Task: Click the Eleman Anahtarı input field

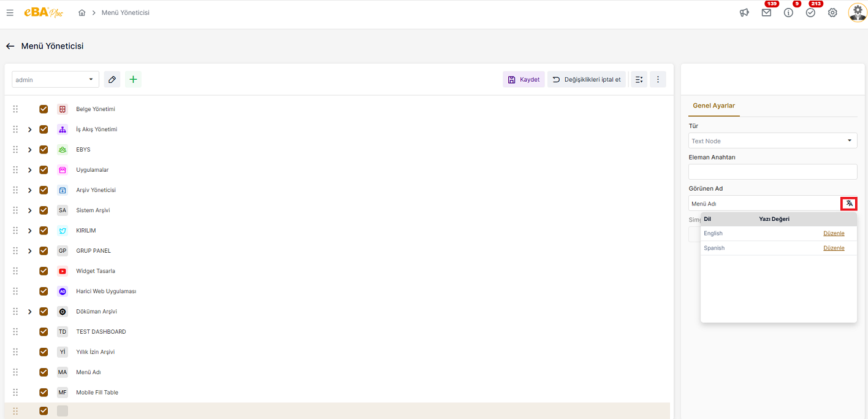Action: (772, 172)
